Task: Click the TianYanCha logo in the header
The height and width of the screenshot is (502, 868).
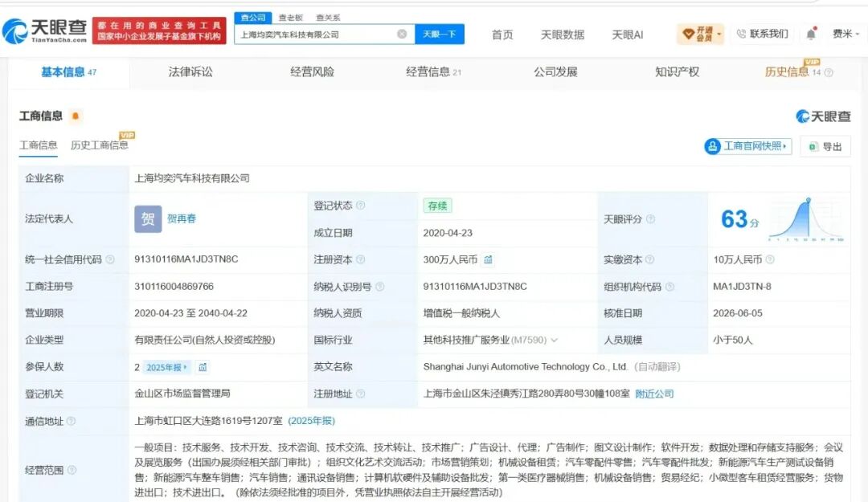Action: click(45, 31)
